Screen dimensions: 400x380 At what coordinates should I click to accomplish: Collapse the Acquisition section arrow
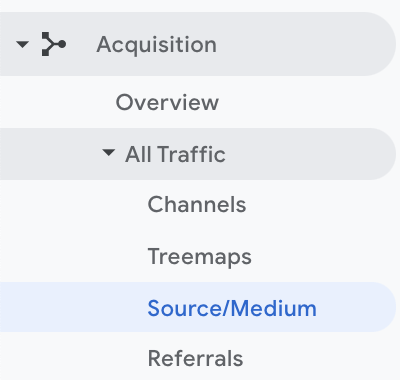coord(22,44)
